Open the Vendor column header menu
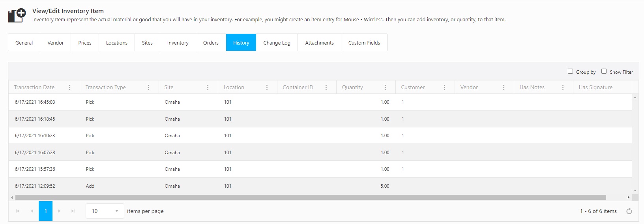The height and width of the screenshot is (224, 644). coord(504,88)
